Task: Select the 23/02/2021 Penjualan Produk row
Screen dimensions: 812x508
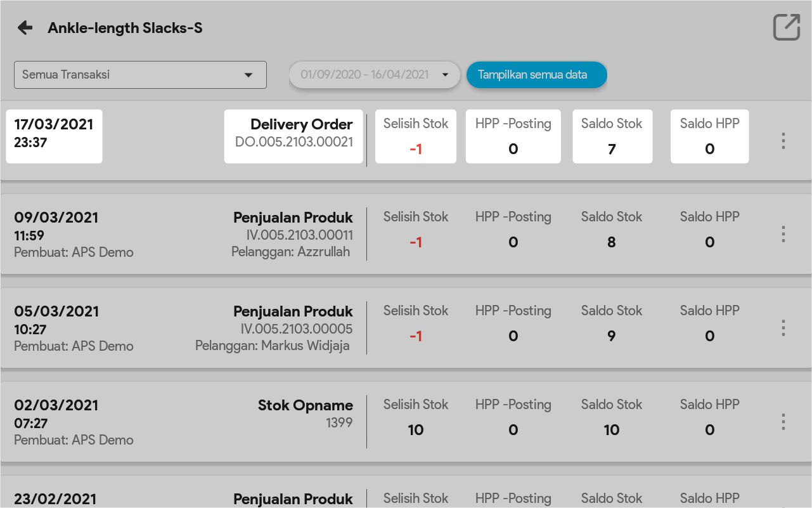Action: [x=293, y=498]
